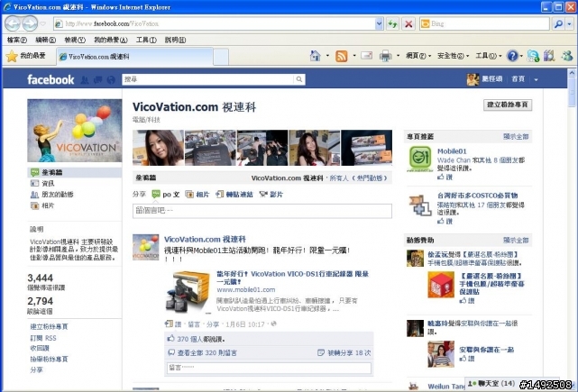This screenshot has height=392, width=578.
Task: Open the 工具 toolbar dropdown
Action: (489, 56)
